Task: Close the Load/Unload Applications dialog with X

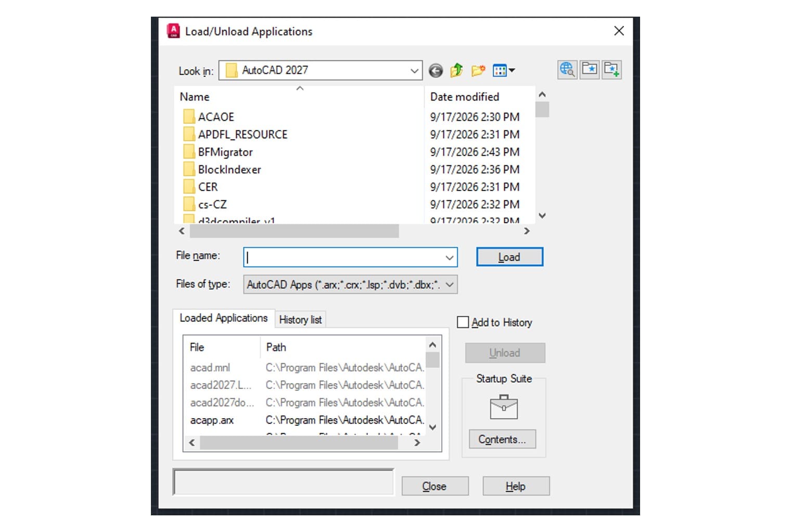Action: pos(619,31)
